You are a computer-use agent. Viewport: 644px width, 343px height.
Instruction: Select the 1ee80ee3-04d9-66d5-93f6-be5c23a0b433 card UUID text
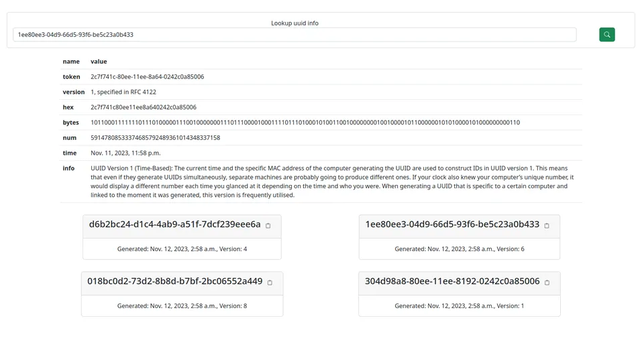pos(452,224)
